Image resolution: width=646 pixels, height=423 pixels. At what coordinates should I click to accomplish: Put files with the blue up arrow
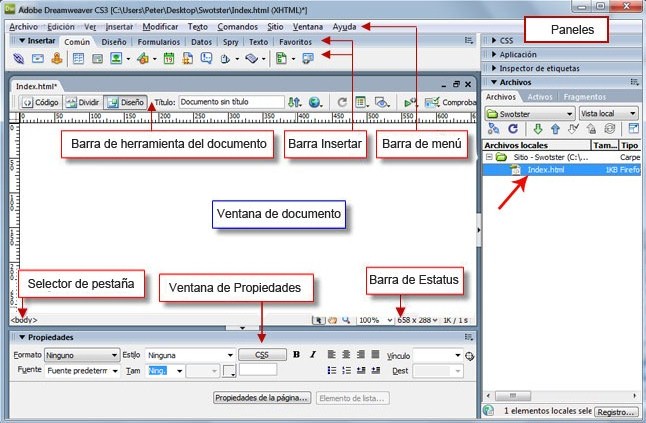coord(555,129)
